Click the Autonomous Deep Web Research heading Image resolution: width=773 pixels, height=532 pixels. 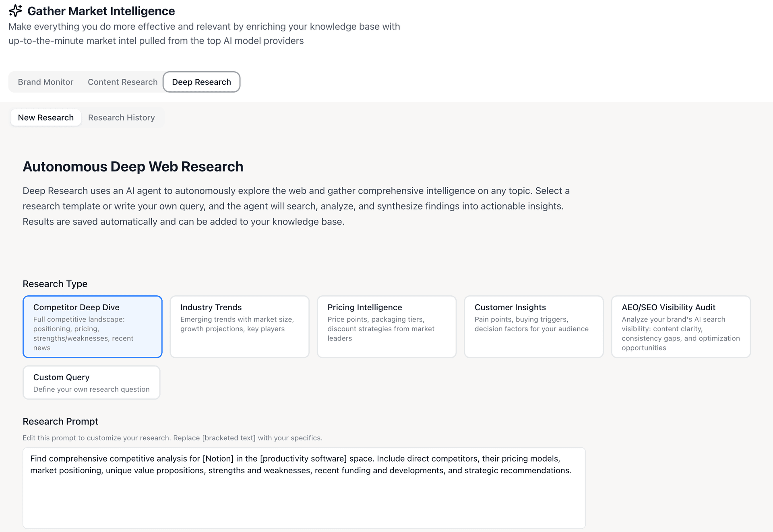133,166
